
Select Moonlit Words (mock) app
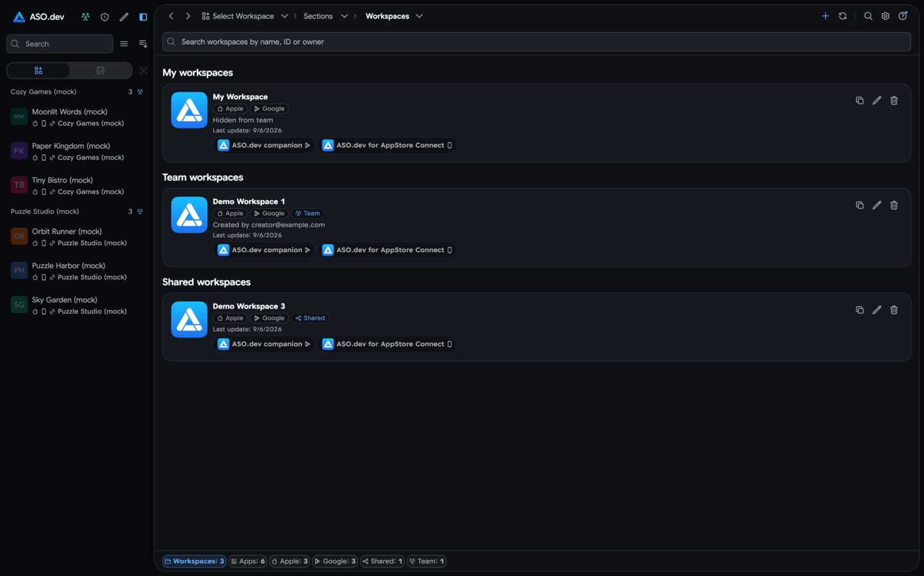pyautogui.click(x=77, y=117)
